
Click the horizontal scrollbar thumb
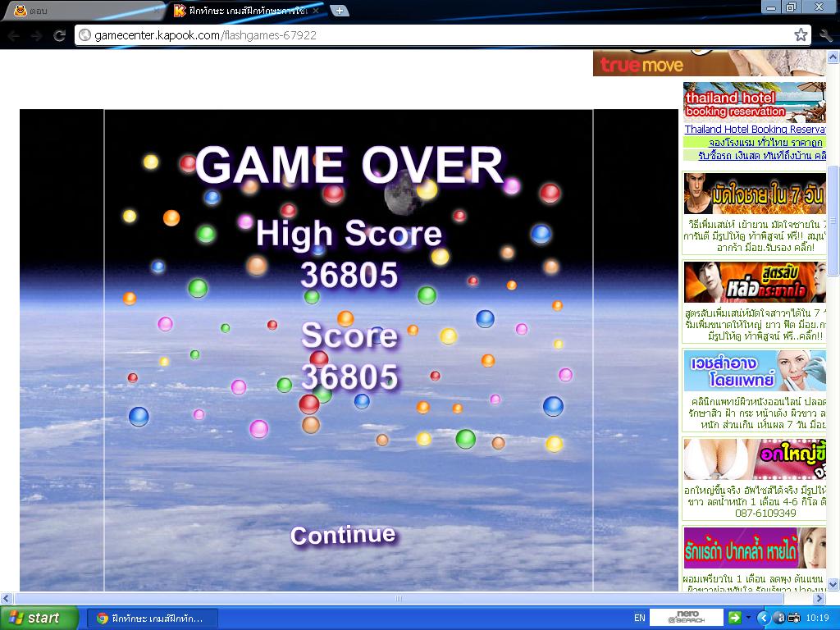pyautogui.click(x=399, y=598)
